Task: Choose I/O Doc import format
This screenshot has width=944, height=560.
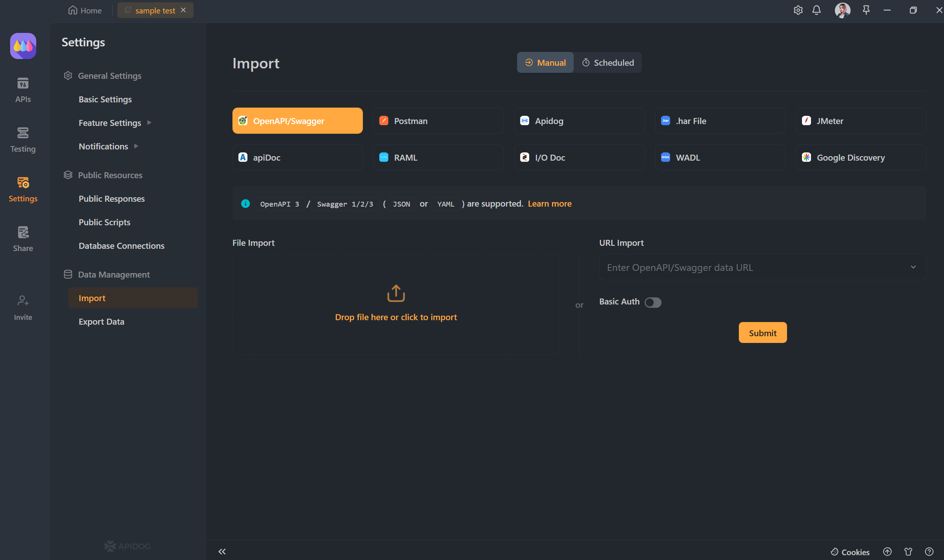Action: [x=579, y=157]
